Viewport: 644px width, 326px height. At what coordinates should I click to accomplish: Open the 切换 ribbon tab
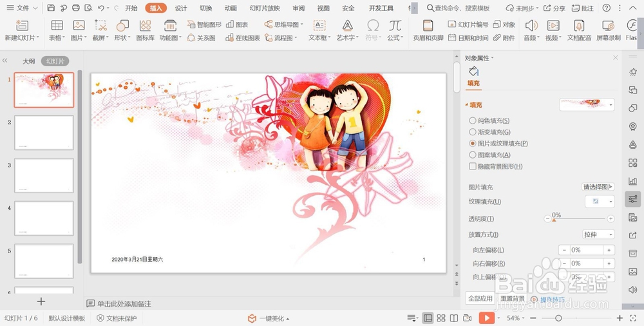206,8
